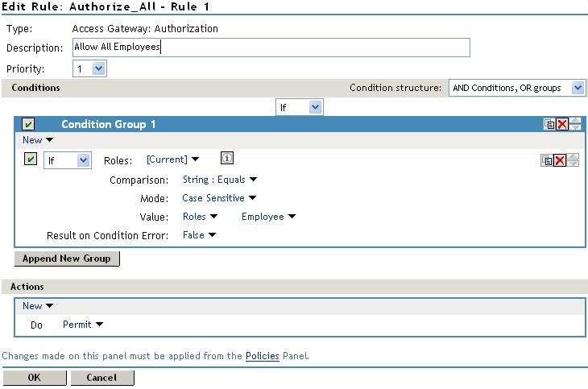This screenshot has height=389, width=588.
Task: Follow the Policies link
Action: point(263,355)
